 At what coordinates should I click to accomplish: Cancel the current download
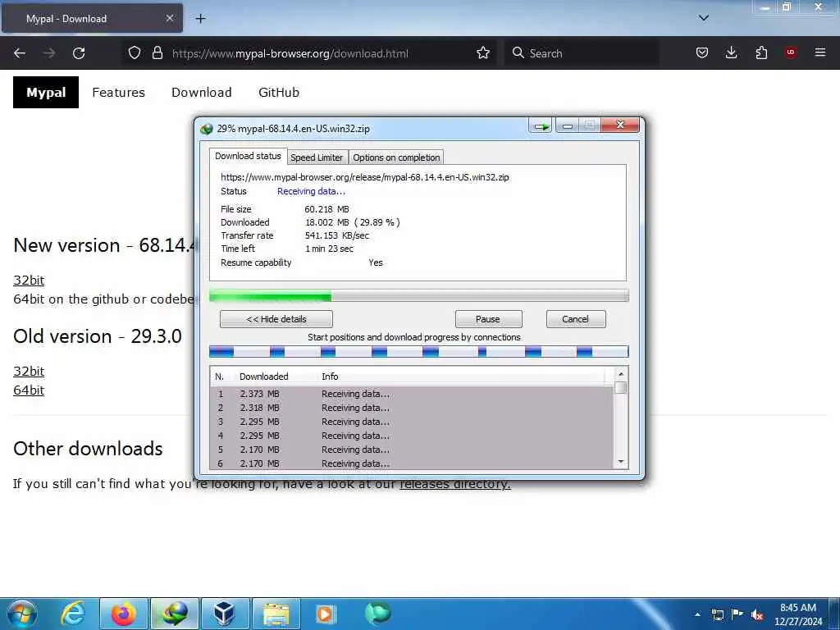576,319
